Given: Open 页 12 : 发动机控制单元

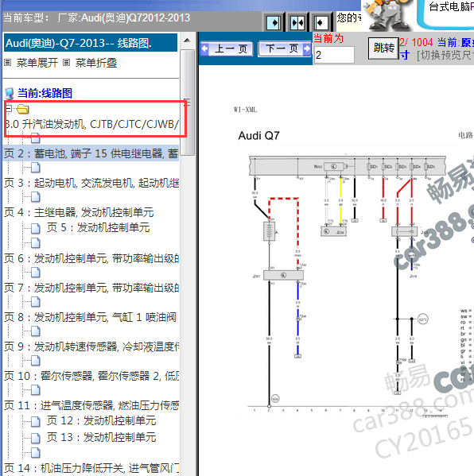Looking at the screenshot, I should (102, 420).
